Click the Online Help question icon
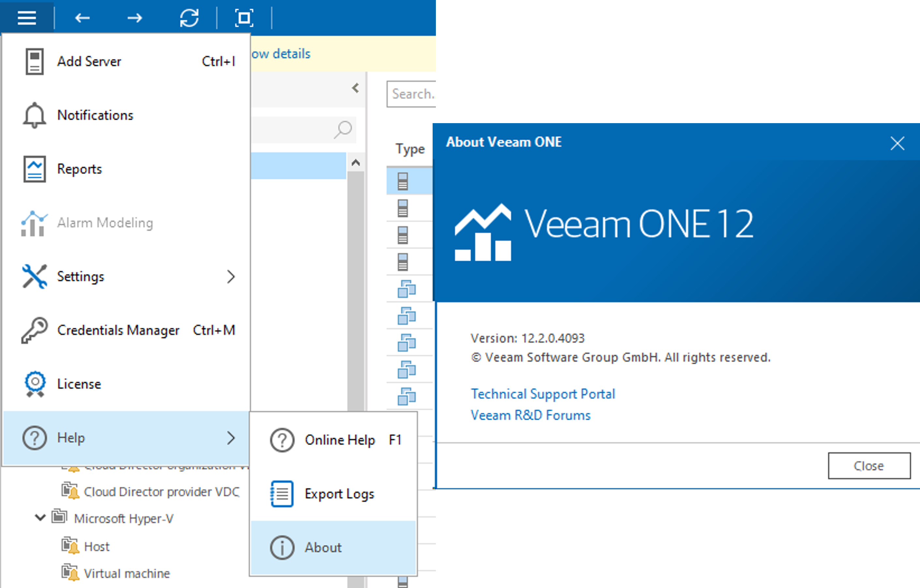Screen dimensions: 920x588 pyautogui.click(x=282, y=440)
